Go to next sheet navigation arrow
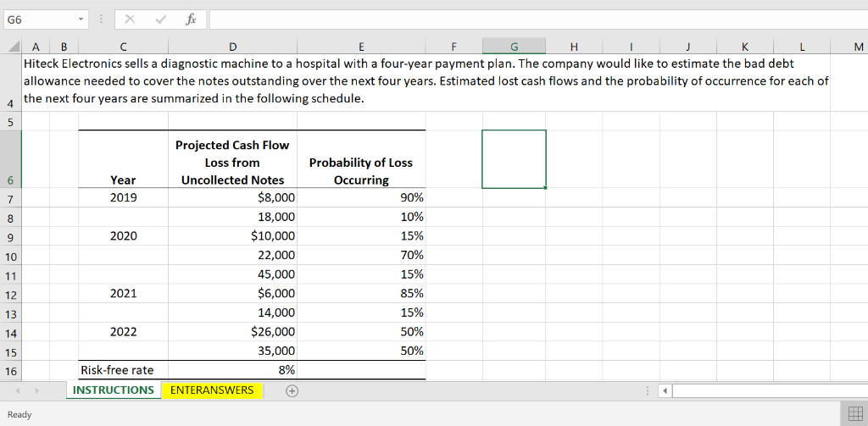Viewport: 868px width, 426px height. [x=38, y=390]
